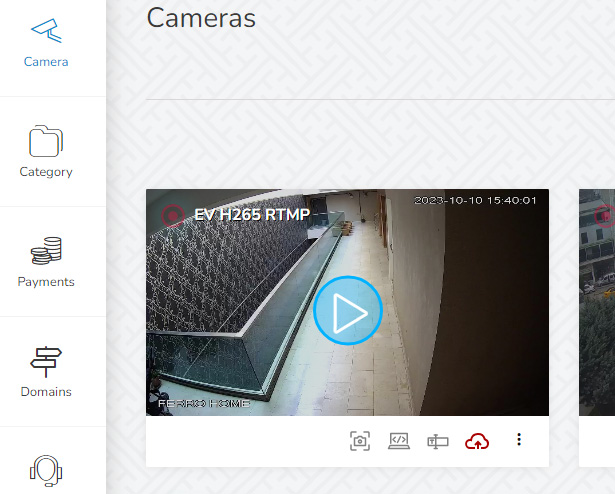Click the Camera label in sidebar
This screenshot has width=615, height=494.
(x=46, y=62)
